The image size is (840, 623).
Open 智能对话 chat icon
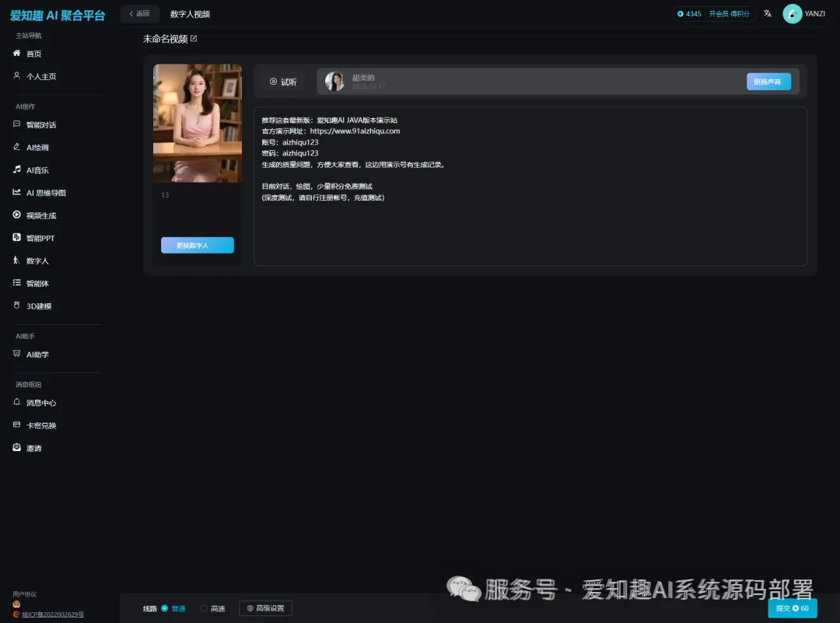tap(16, 124)
